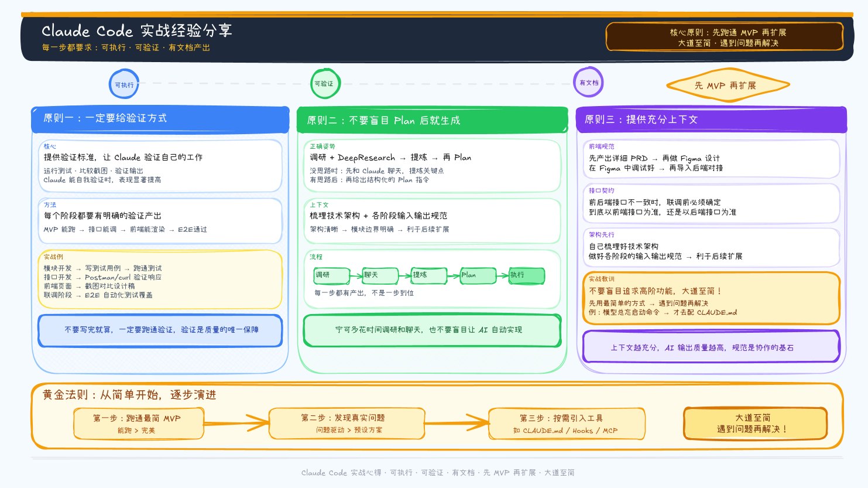Viewport: 868px width, 488px height.
Task: Select the purple "有文档" circle
Action: [588, 83]
